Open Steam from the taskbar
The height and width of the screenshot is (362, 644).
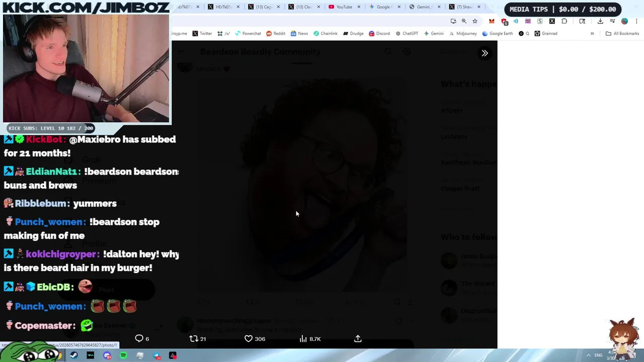pyautogui.click(x=74, y=355)
